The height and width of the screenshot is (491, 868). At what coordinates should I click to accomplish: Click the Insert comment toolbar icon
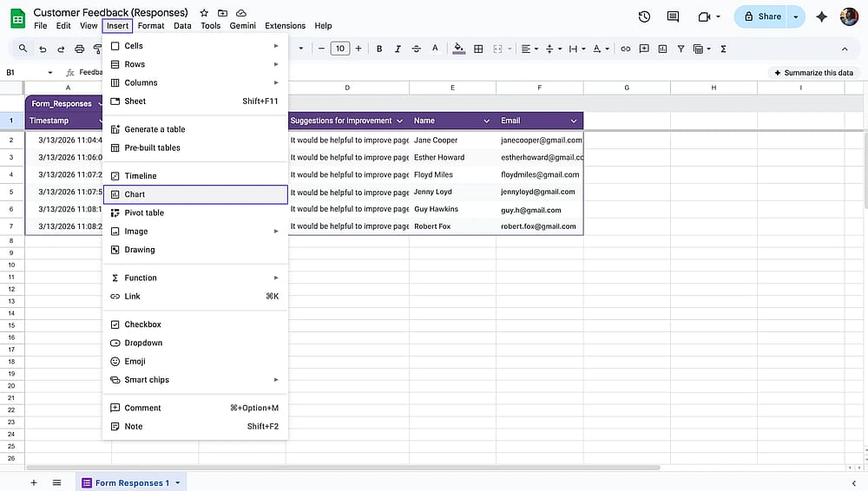point(644,49)
